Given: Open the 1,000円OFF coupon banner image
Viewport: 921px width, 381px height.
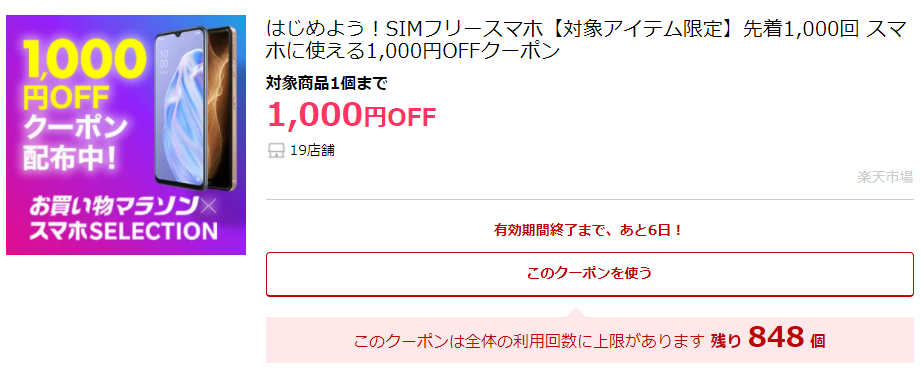Looking at the screenshot, I should (126, 135).
